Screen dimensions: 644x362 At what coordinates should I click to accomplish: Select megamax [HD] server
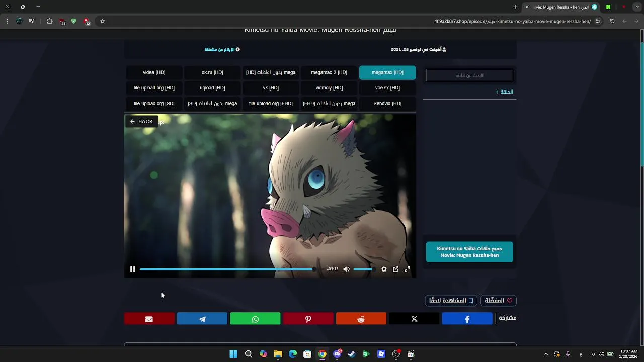coord(387,72)
